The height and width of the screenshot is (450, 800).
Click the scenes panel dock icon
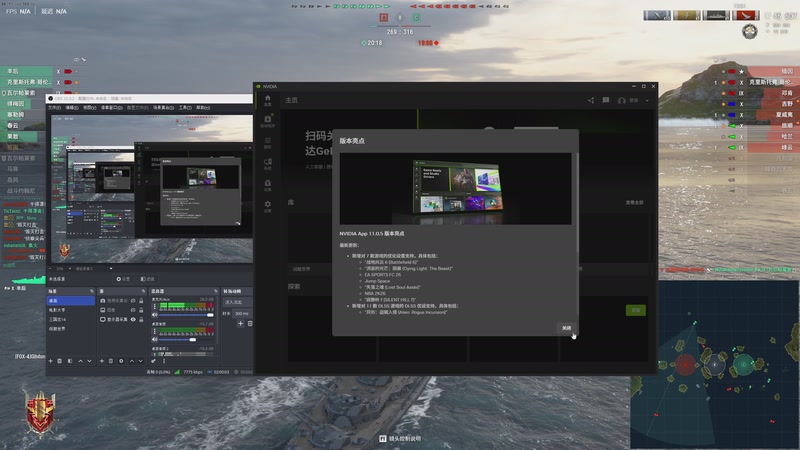tap(92, 291)
